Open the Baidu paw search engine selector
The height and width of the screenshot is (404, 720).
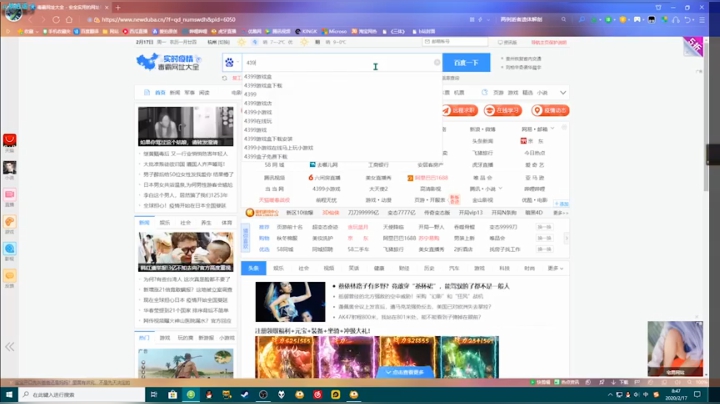click(x=231, y=62)
